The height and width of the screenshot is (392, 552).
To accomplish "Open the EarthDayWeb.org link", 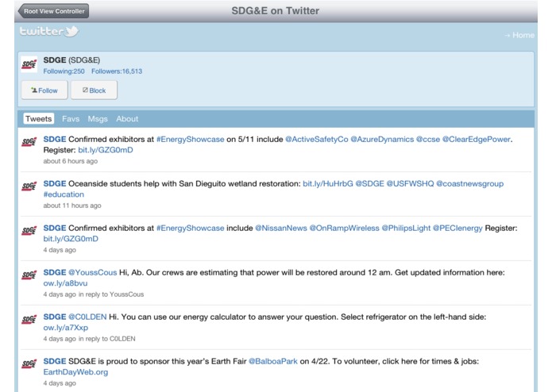I will coord(75,372).
